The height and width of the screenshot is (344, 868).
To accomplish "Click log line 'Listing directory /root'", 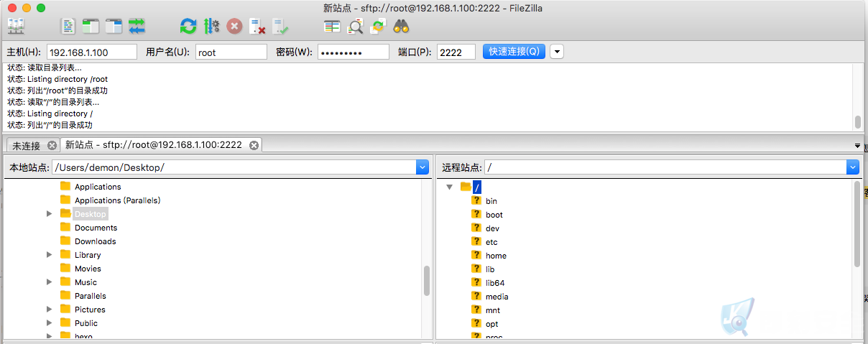I will click(x=68, y=79).
